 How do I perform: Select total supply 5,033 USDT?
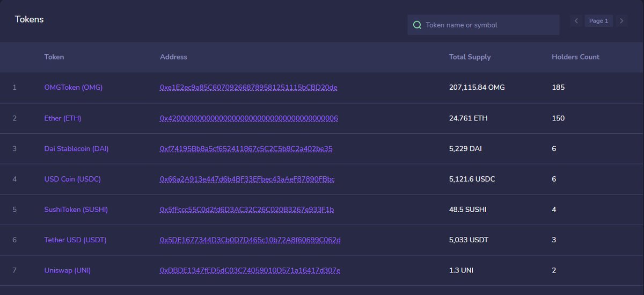(469, 240)
